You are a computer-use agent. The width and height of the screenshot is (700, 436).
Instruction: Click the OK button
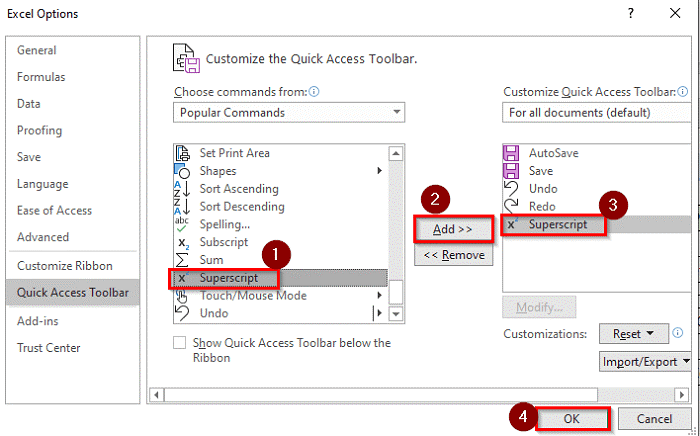[572, 419]
